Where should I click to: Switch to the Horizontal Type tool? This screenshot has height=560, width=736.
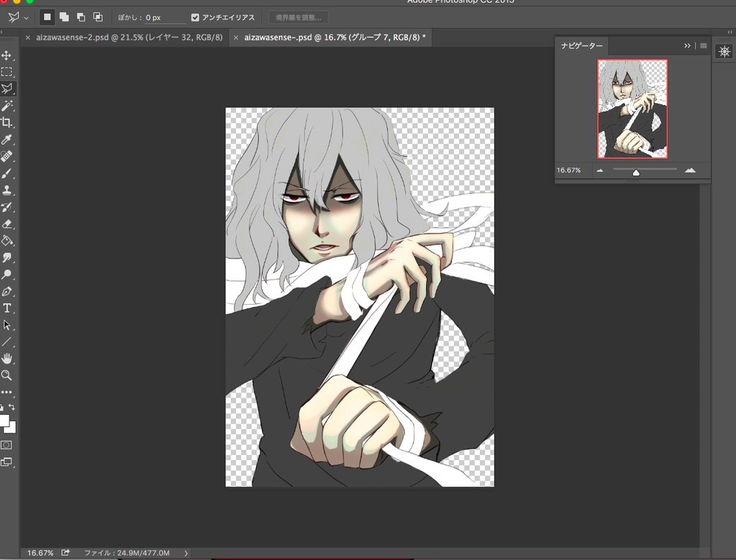point(7,308)
